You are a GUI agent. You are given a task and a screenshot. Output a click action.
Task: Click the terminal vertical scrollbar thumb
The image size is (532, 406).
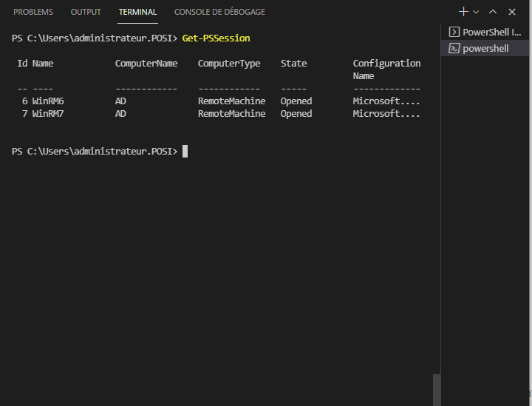[x=436, y=389]
